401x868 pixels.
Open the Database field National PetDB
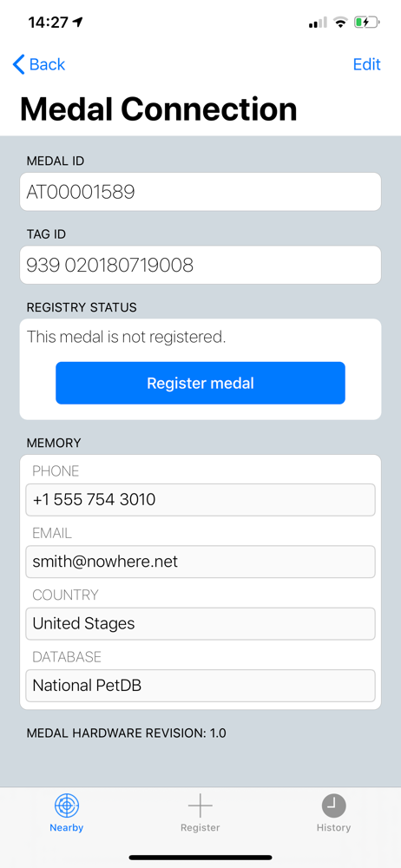pyautogui.click(x=200, y=686)
